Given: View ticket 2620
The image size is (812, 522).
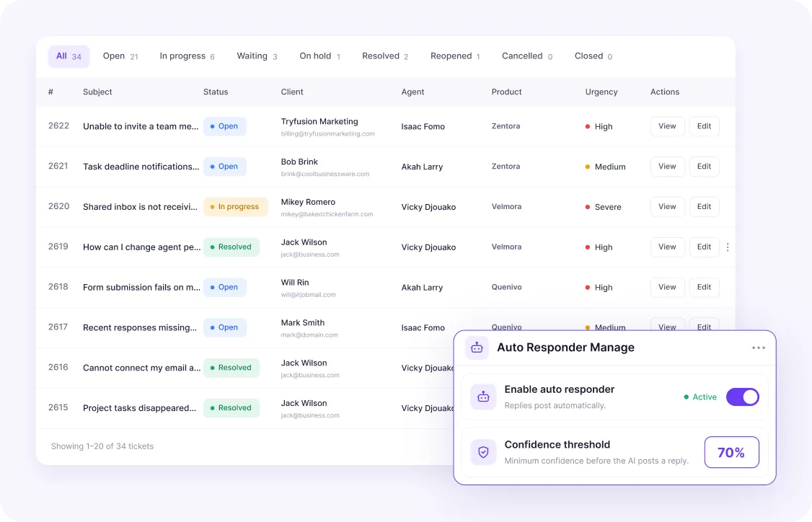Looking at the screenshot, I should pyautogui.click(x=667, y=207).
